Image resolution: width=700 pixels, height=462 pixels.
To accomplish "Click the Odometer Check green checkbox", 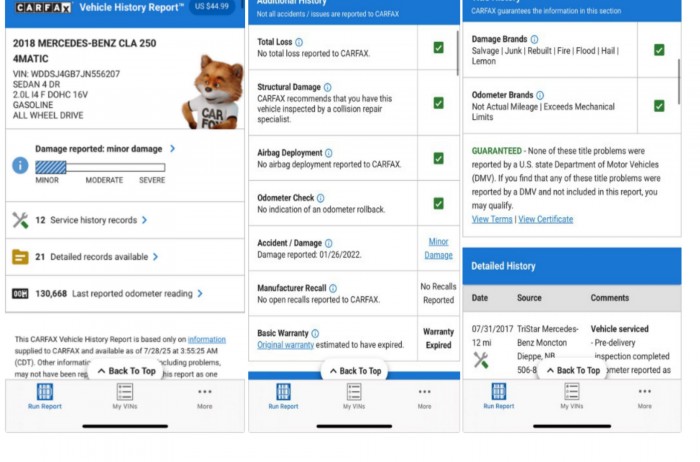I will [438, 204].
